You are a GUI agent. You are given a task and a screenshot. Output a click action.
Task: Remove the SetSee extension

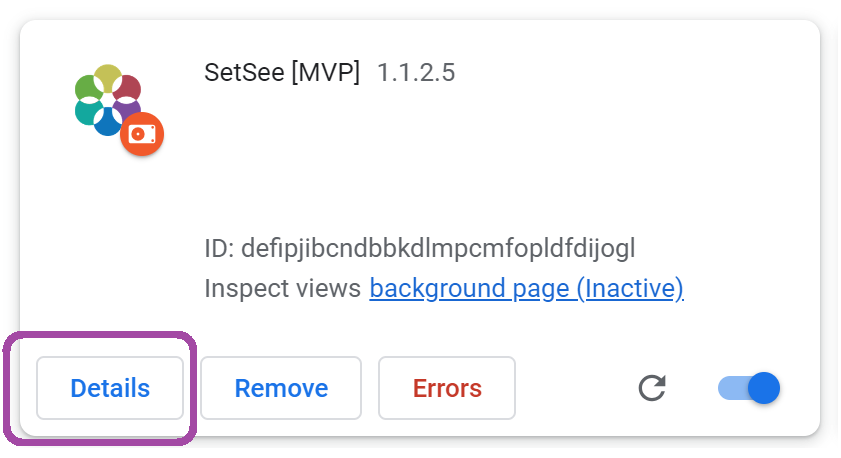[281, 388]
